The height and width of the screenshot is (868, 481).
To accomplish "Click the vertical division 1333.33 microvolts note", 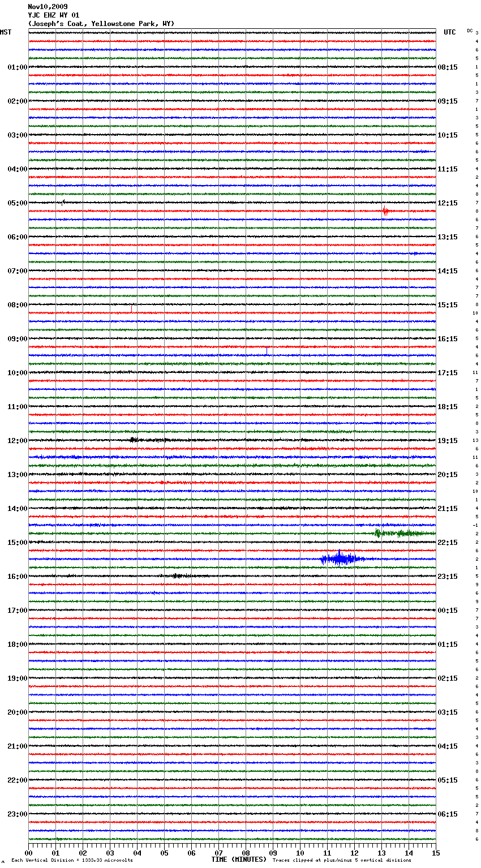I will [x=72, y=860].
